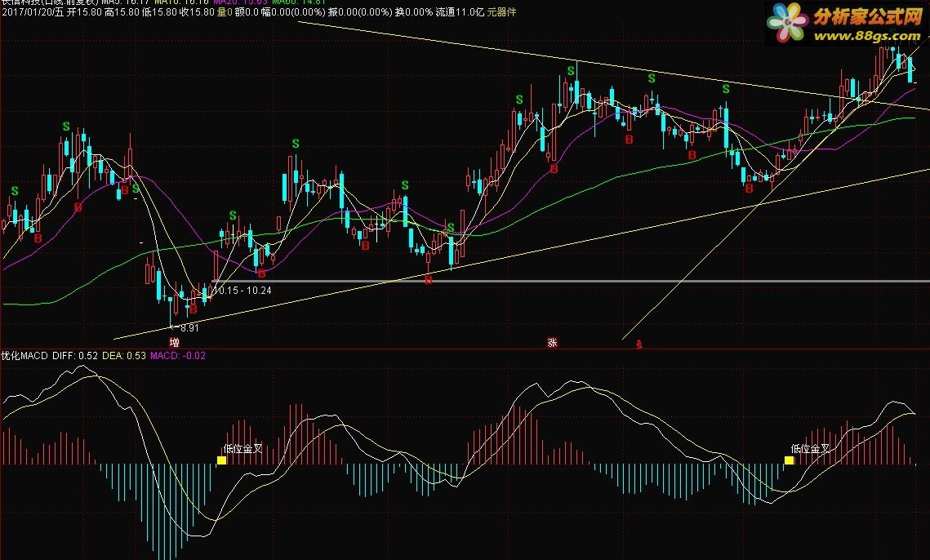Click the DEA: 0.53 readout
Viewport: 930px width, 560px height.
tap(124, 356)
